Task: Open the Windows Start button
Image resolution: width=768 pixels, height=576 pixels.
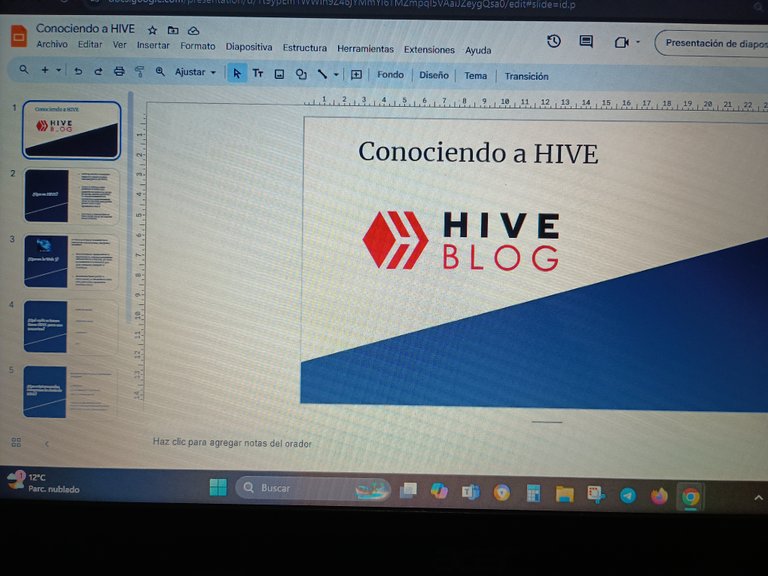Action: (x=218, y=487)
